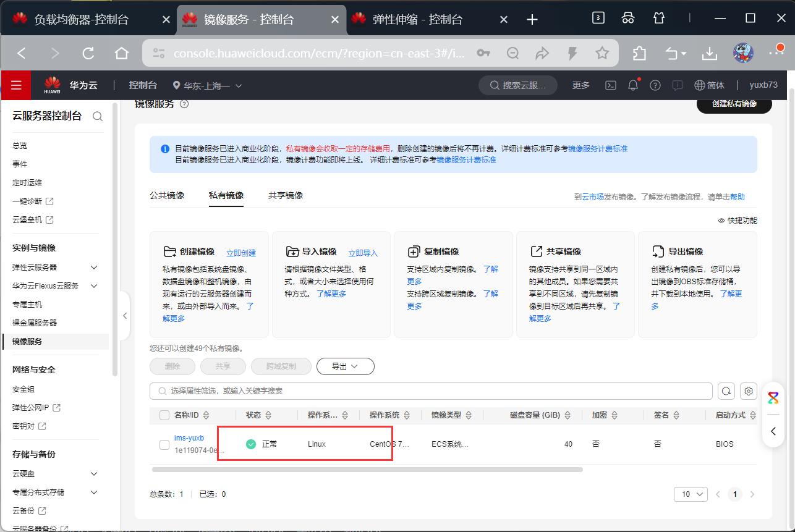This screenshot has width=795, height=532.
Task: Open the region selector 华东-上海一
Action: pyautogui.click(x=208, y=85)
